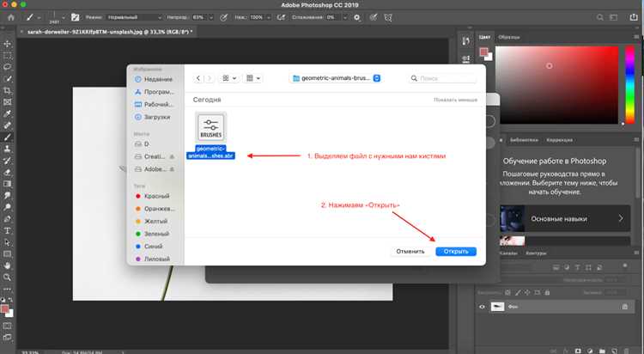Open the geometric-animals-brus... folder dropdown

point(337,78)
